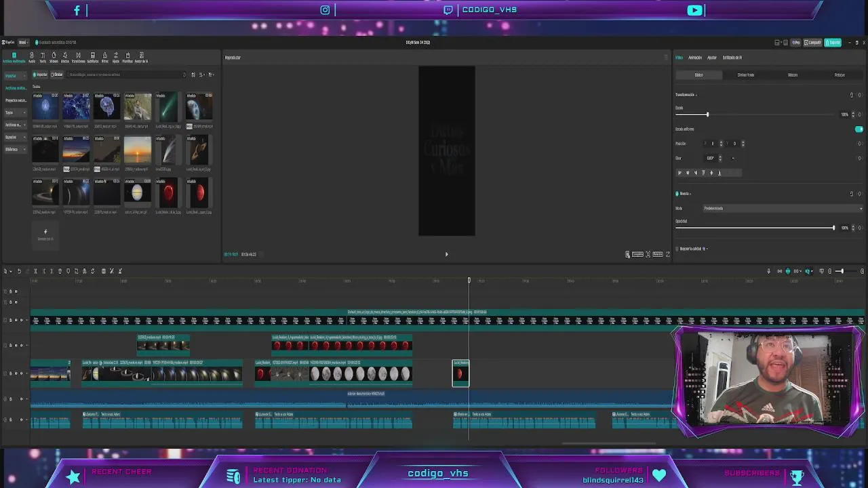Open the Subtítulos tab

pos(93,57)
